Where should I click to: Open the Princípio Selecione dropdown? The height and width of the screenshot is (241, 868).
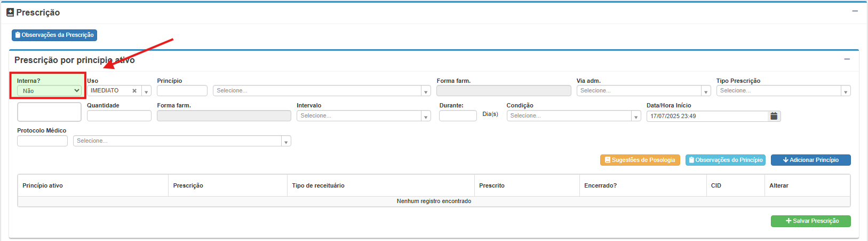(x=321, y=91)
